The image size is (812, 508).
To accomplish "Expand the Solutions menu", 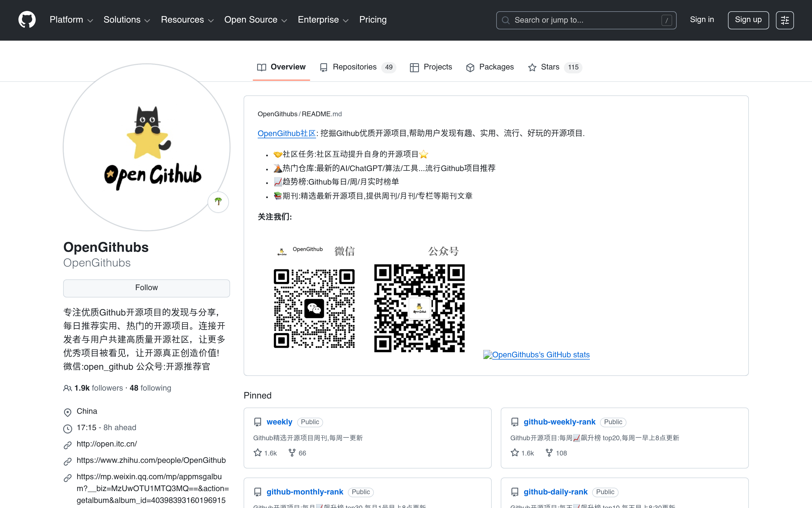I will pos(127,20).
